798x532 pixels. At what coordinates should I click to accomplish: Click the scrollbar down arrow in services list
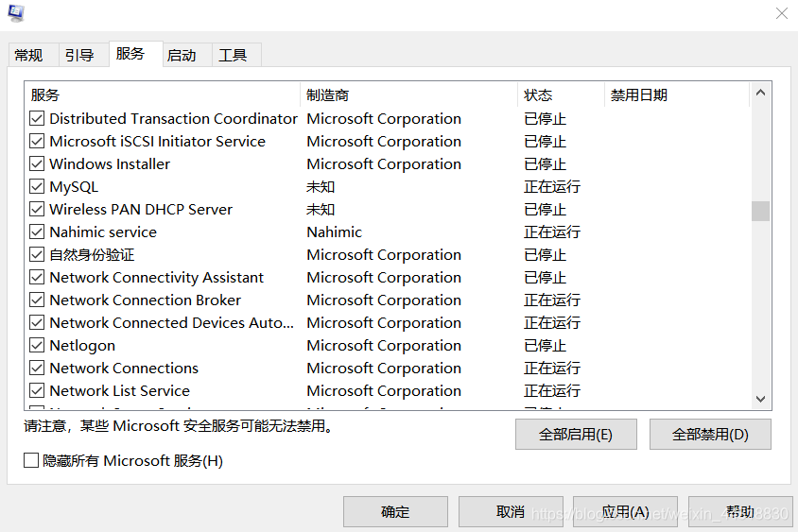[761, 400]
